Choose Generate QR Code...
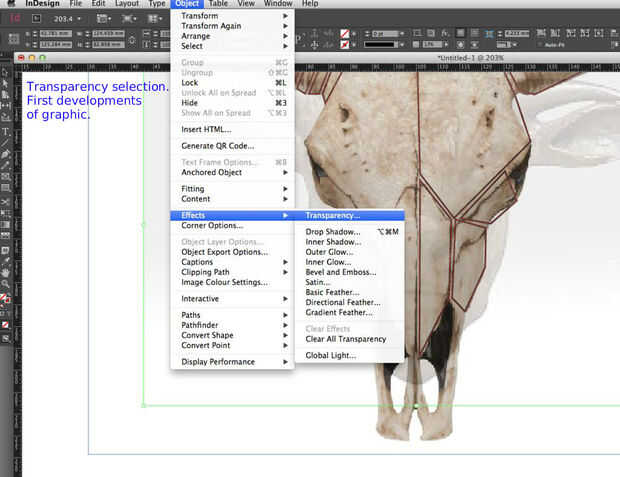Image resolution: width=620 pixels, height=477 pixels. tap(232, 146)
